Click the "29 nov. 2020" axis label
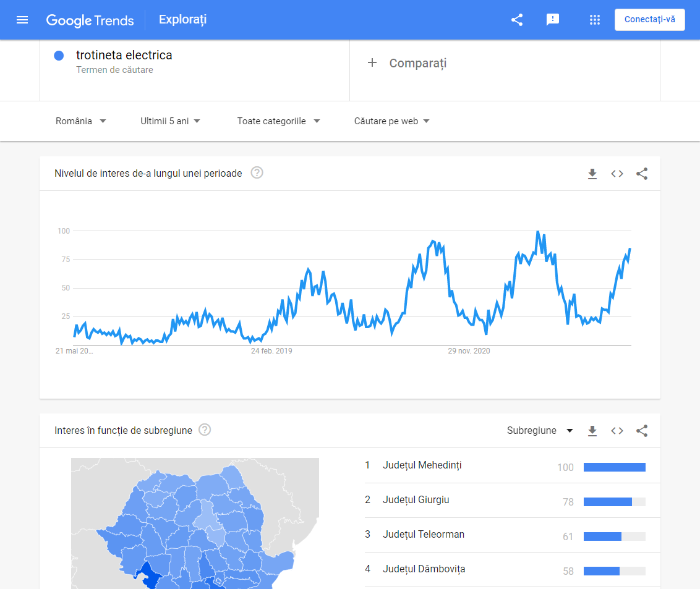The height and width of the screenshot is (589, 700). [x=469, y=350]
